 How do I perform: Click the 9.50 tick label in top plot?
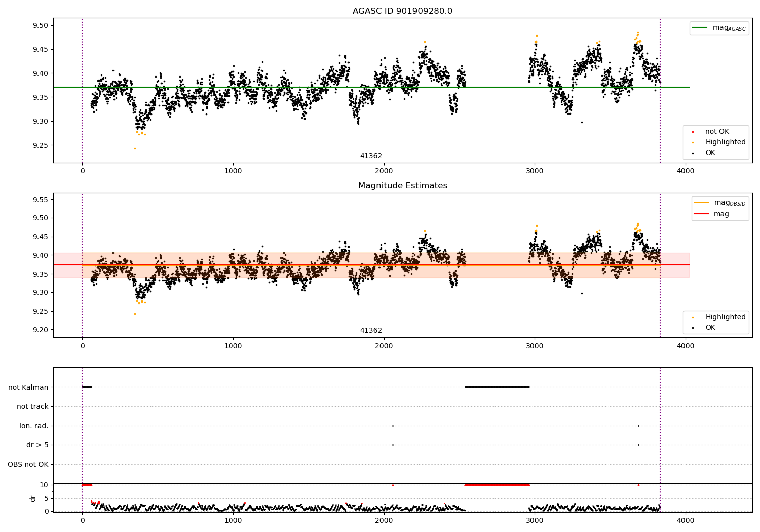pos(40,25)
